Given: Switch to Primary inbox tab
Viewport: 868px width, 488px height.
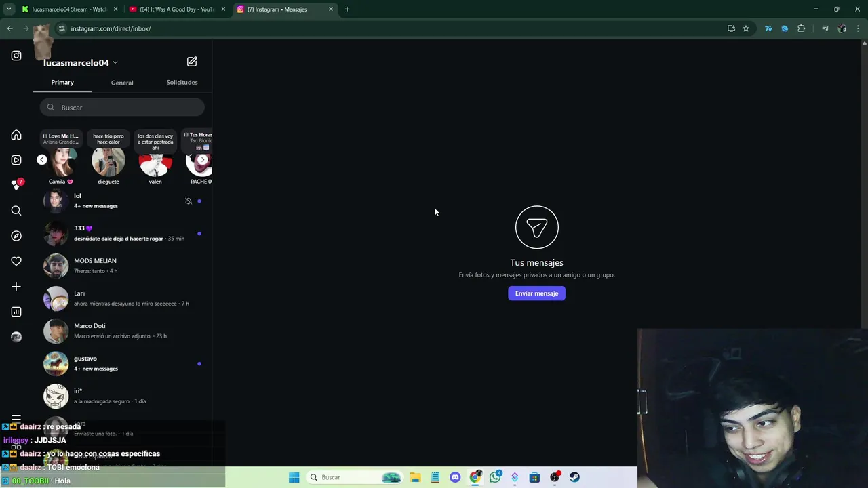Looking at the screenshot, I should pos(62,82).
